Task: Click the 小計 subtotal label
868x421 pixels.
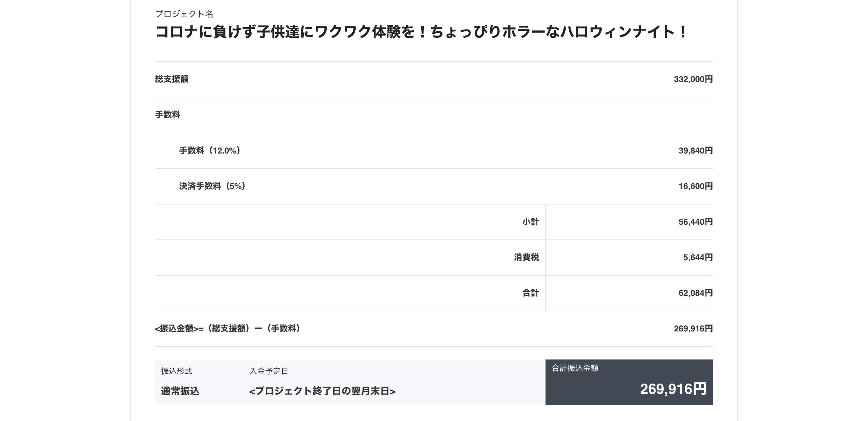Action: coord(530,222)
